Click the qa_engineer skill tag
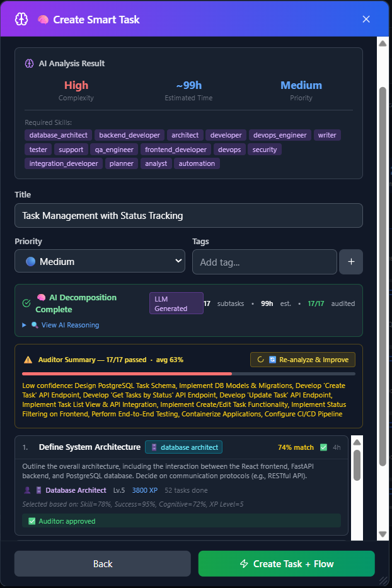This screenshot has height=588, width=392. coord(114,150)
